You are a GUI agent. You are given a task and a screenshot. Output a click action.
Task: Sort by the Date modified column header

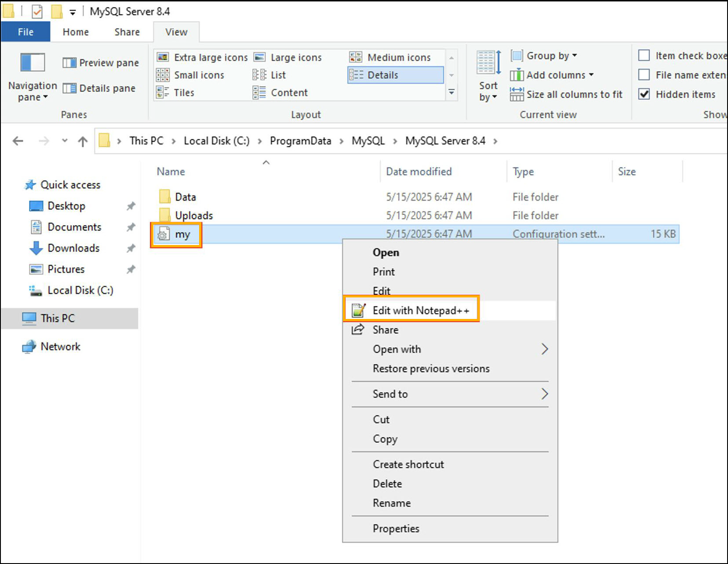419,172
